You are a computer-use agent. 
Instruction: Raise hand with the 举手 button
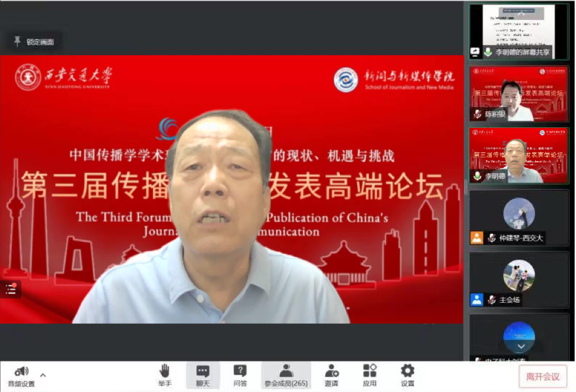[165, 375]
